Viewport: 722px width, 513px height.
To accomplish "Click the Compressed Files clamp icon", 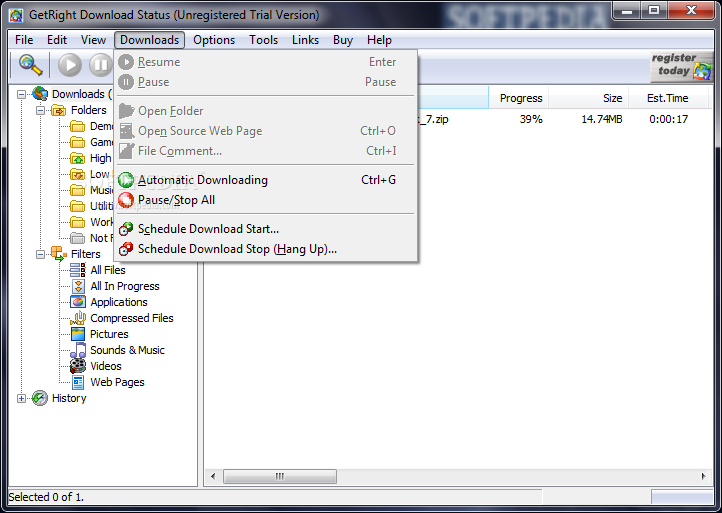I will tap(78, 318).
